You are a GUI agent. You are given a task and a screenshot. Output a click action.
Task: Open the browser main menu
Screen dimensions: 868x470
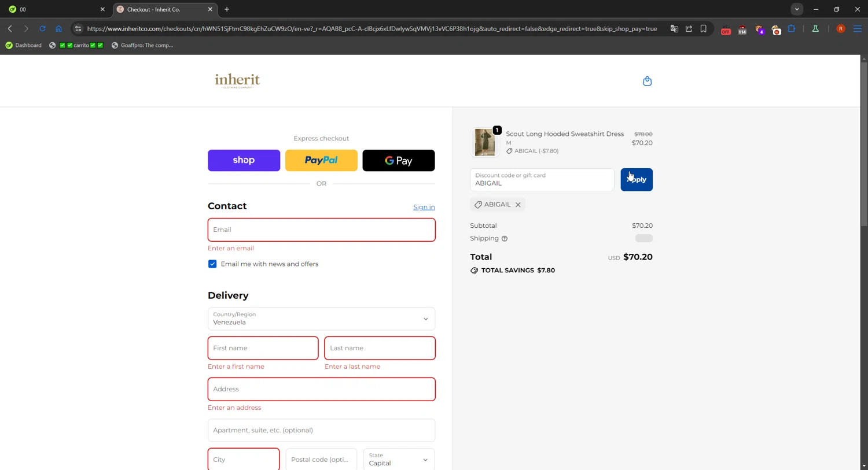point(858,28)
